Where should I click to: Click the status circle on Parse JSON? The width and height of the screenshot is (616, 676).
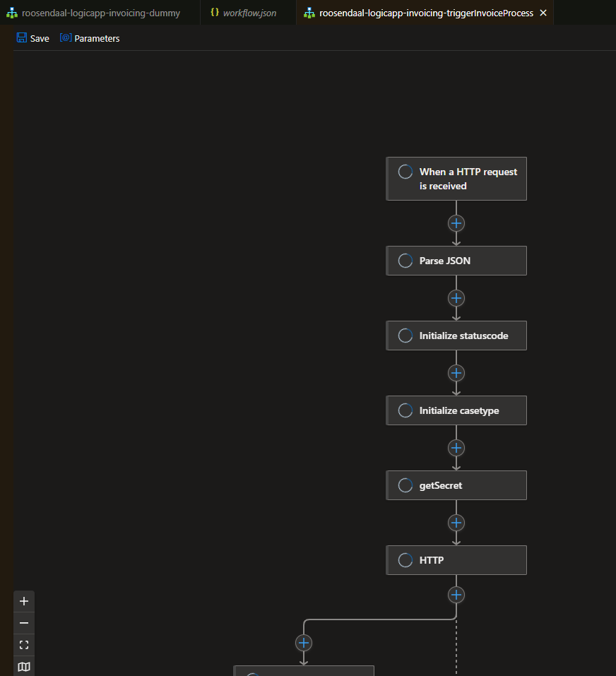tap(405, 260)
